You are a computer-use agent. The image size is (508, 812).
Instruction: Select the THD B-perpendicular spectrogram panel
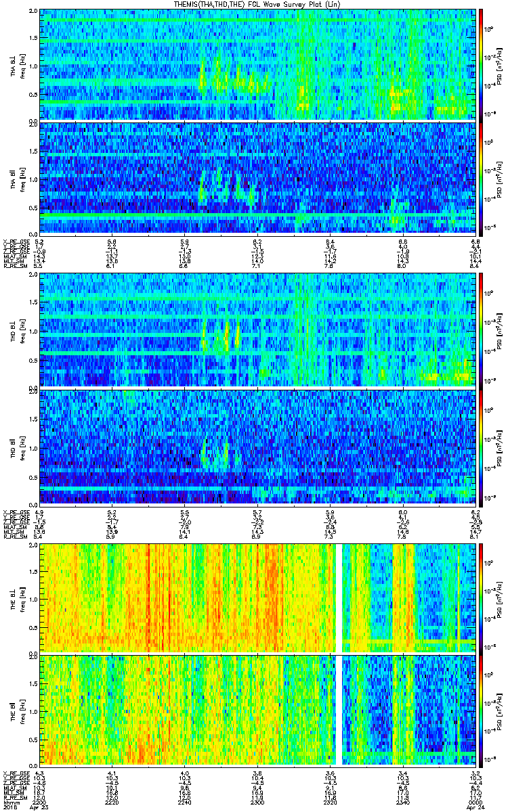[x=258, y=330]
